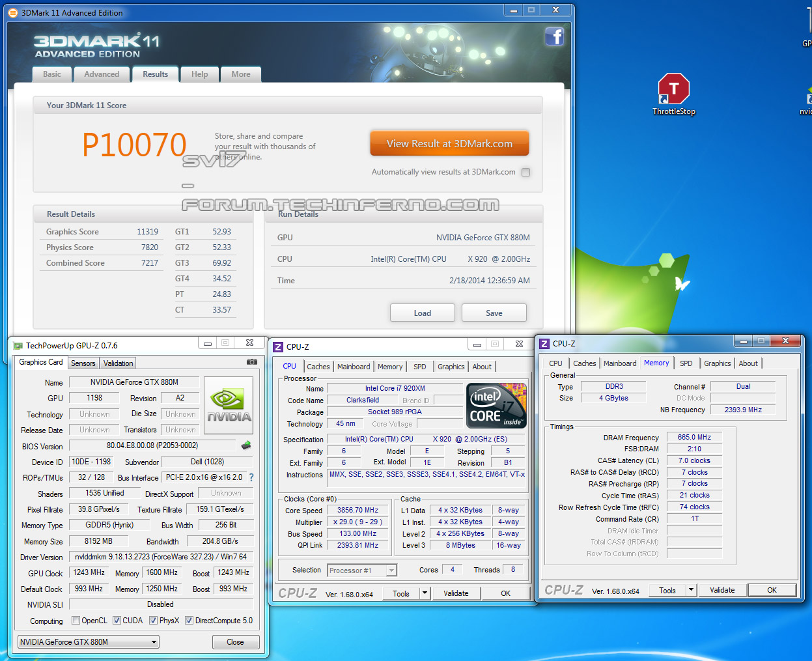Open Memory tab in middle CPU-Z
Image resolution: width=812 pixels, height=661 pixels.
pyautogui.click(x=390, y=367)
